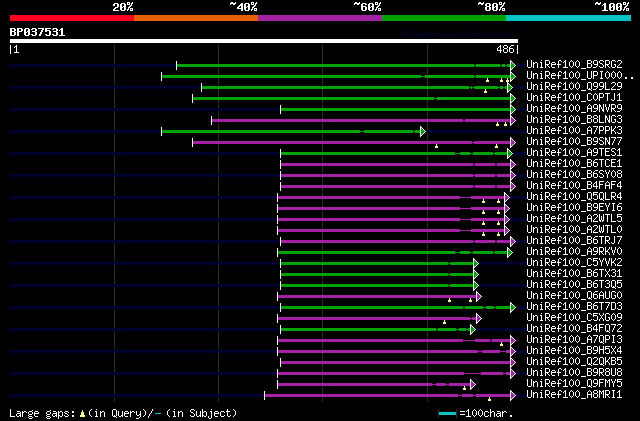Select the UniRef100_B9SN77 label
640x421 pixels.
(574, 142)
